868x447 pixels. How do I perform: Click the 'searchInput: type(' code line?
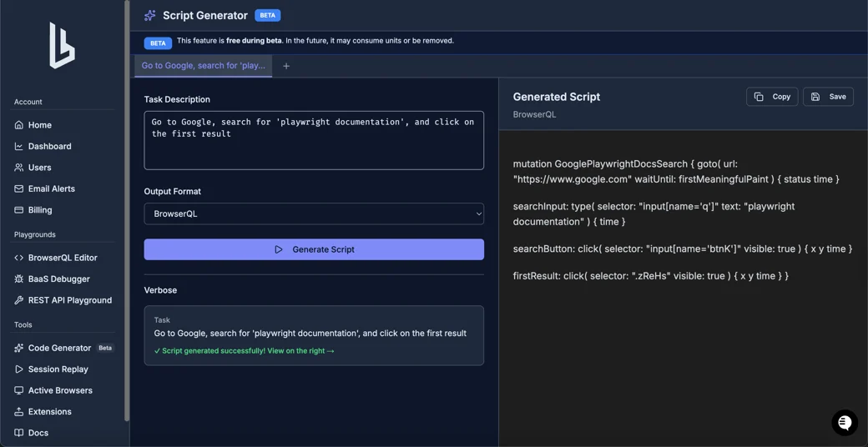(654, 214)
